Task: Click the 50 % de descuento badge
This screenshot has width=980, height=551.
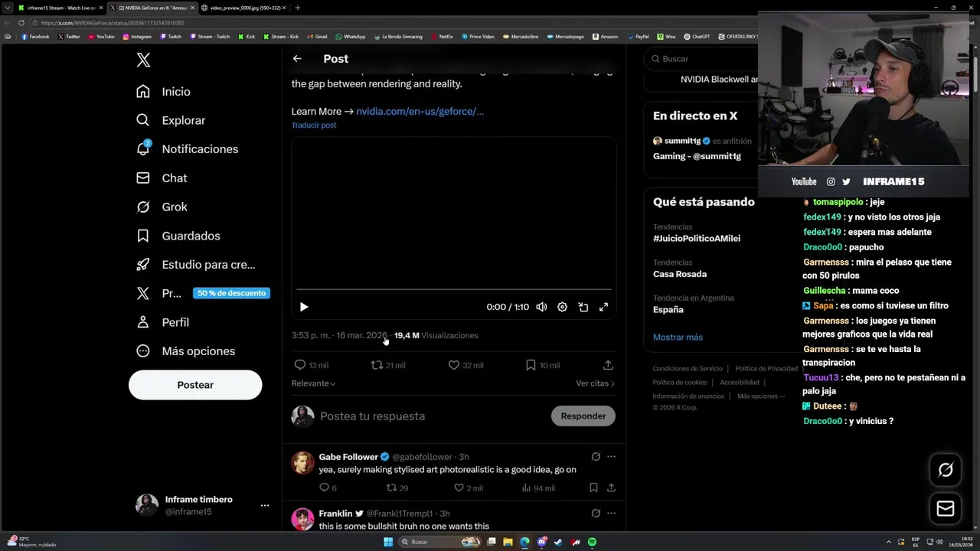Action: tap(231, 293)
